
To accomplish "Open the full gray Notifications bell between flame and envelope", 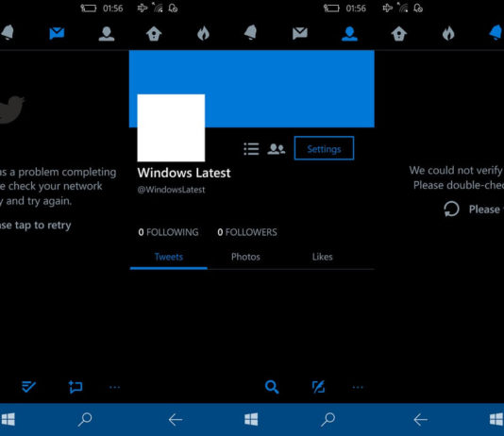I will click(250, 32).
